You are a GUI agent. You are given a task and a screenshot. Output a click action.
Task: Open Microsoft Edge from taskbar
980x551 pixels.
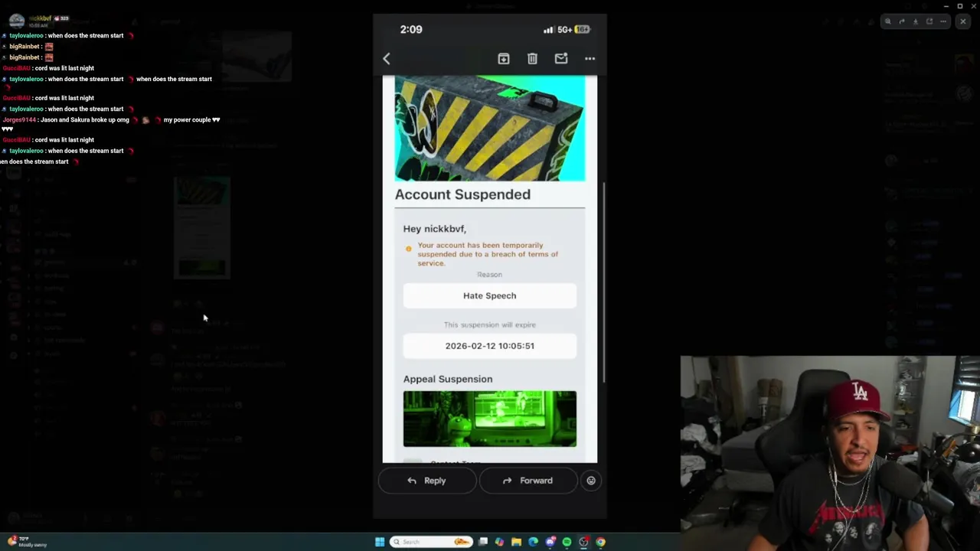533,542
